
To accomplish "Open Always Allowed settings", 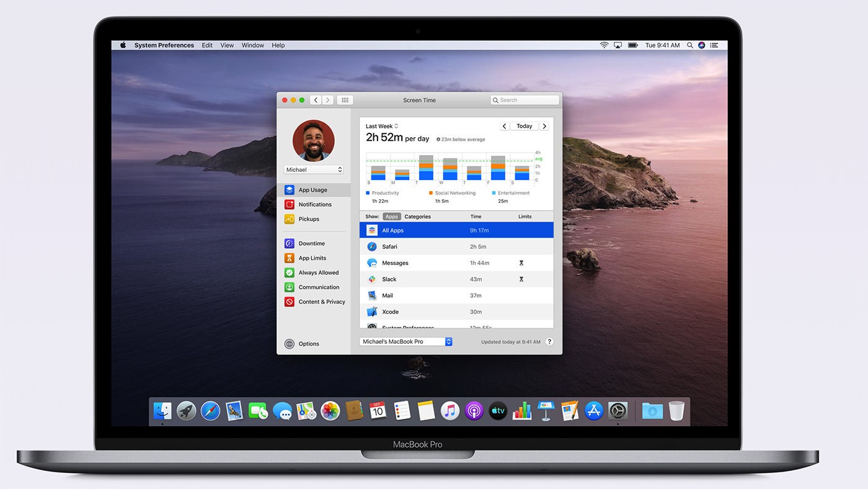I will [x=318, y=272].
